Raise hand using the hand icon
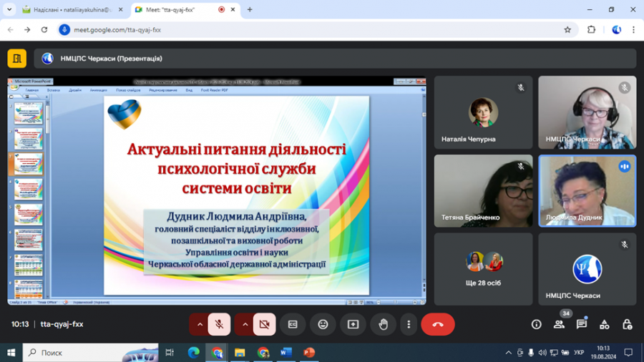This screenshot has height=362, width=644. tap(384, 324)
